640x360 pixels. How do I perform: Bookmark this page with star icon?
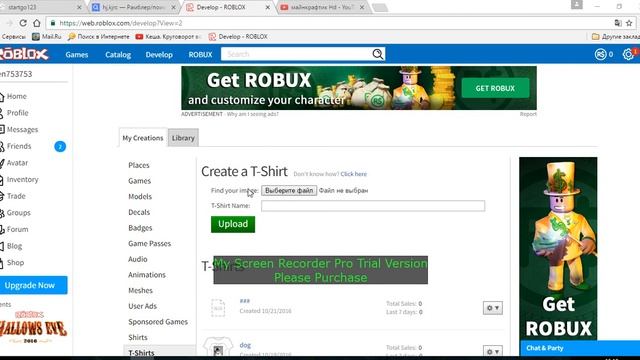pyautogui.click(x=629, y=23)
